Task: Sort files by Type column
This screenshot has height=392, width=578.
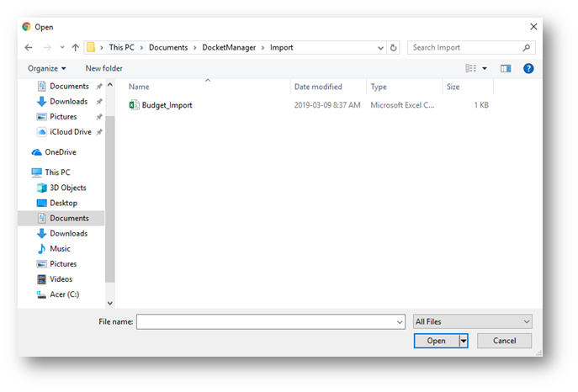Action: pyautogui.click(x=379, y=87)
